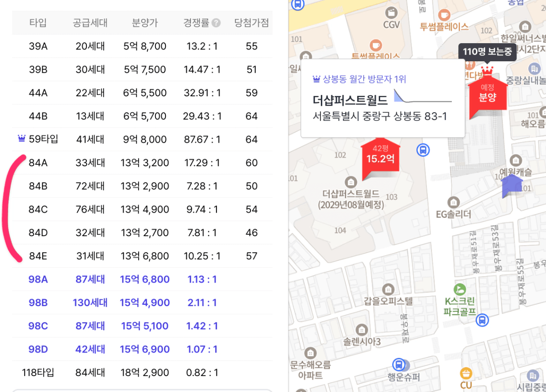This screenshot has width=546, height=392.
Task: Click building number 103 on the map
Action: point(391,197)
